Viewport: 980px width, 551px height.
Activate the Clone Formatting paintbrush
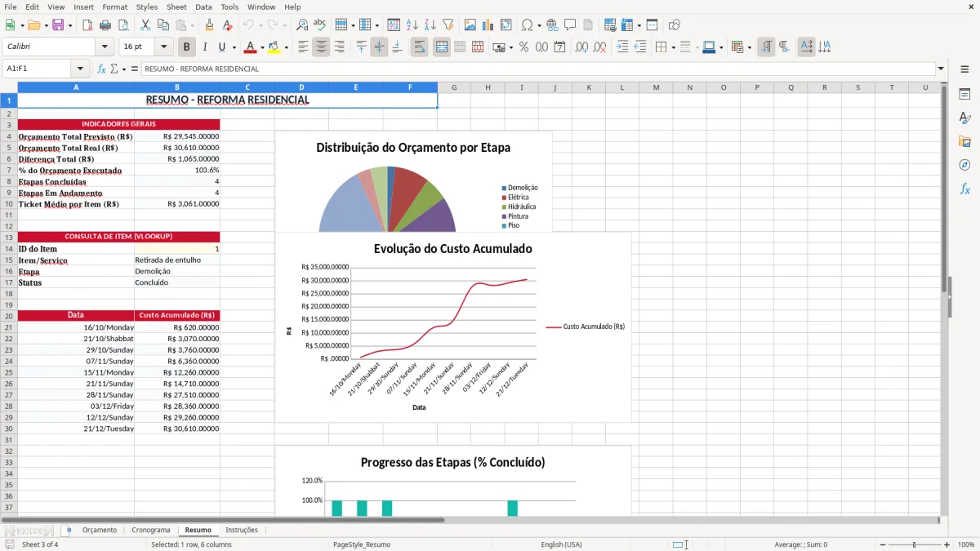[x=209, y=25]
